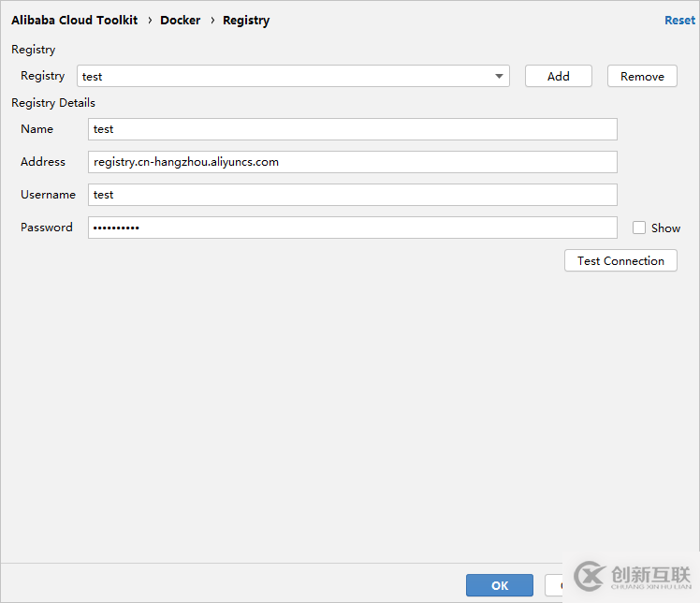
Task: Click the Registry Details section heading
Action: (53, 103)
